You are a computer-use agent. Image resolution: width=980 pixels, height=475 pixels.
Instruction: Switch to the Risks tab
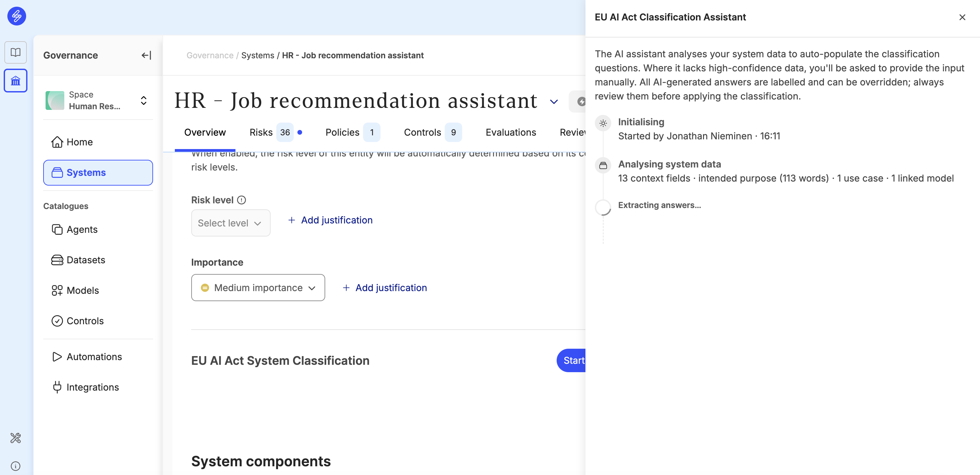tap(275, 132)
